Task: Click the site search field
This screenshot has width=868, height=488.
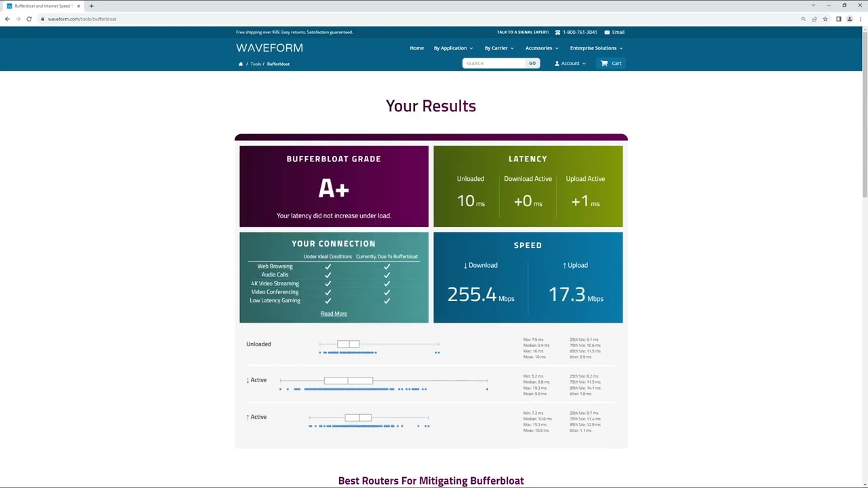Action: coord(494,63)
